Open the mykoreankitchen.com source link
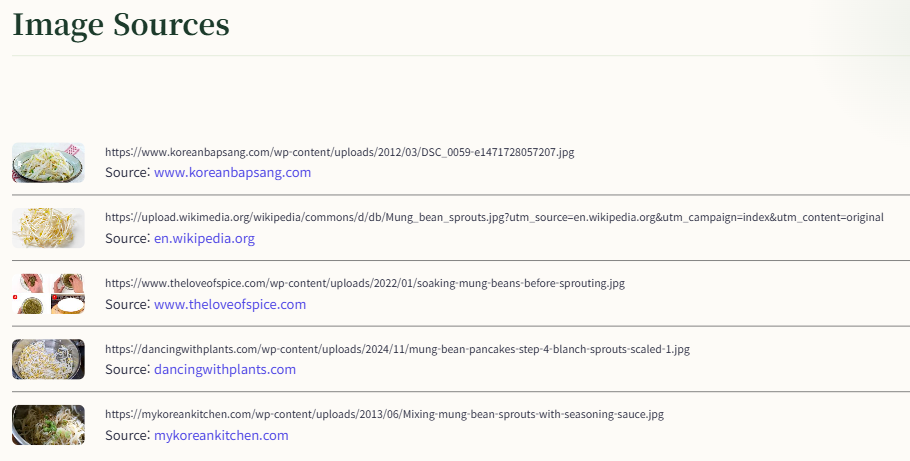This screenshot has width=910, height=461. coord(221,435)
